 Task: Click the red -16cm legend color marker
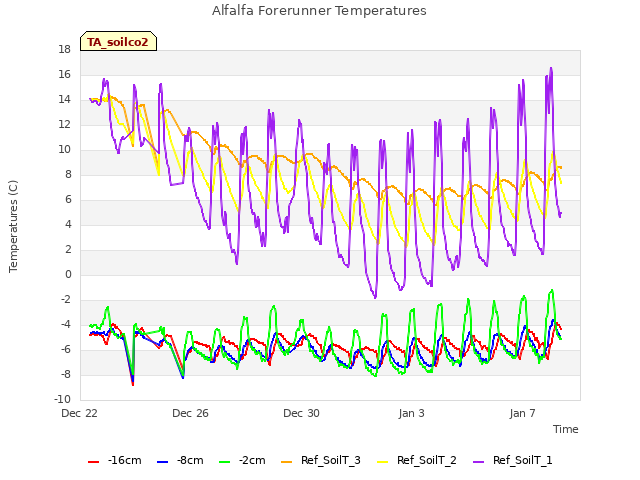coord(93,462)
